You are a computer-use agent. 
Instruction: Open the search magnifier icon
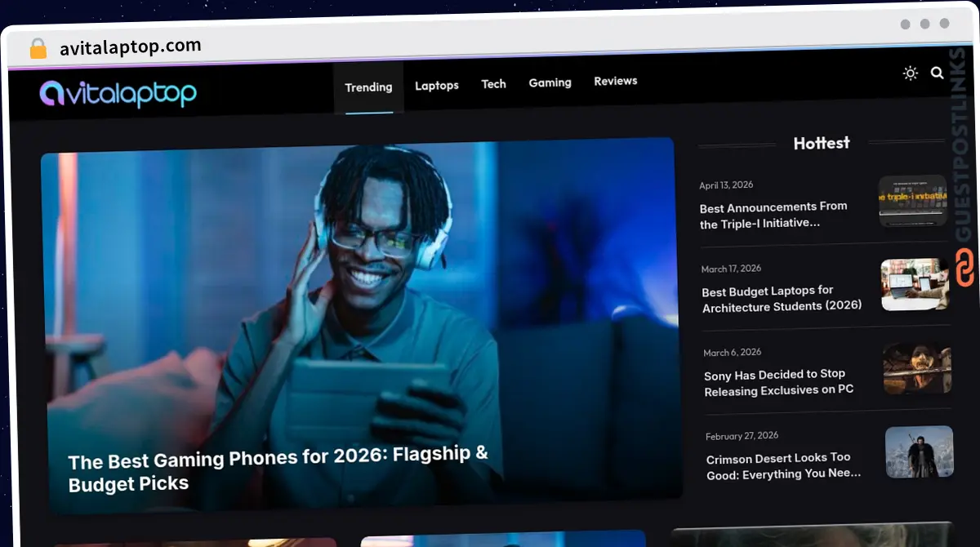(x=938, y=73)
